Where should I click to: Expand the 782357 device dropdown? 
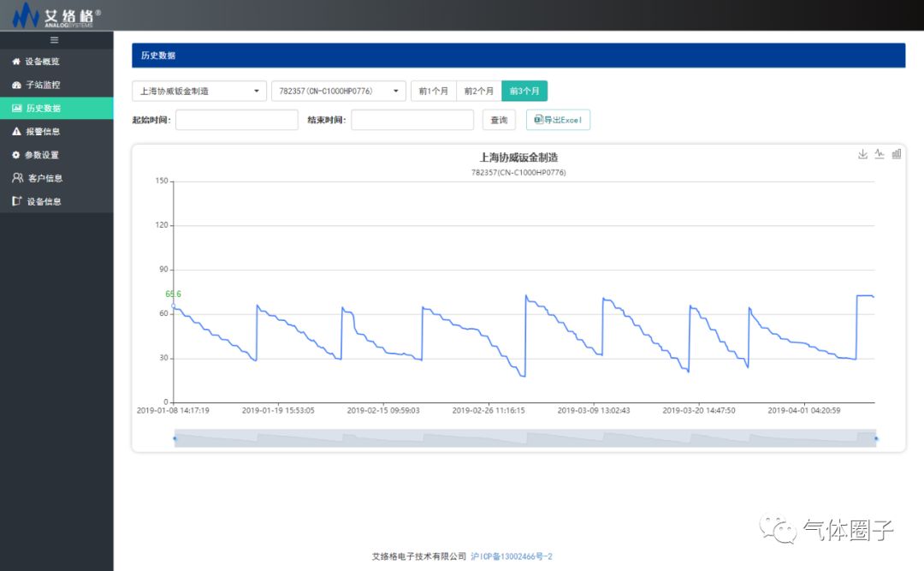tap(338, 91)
